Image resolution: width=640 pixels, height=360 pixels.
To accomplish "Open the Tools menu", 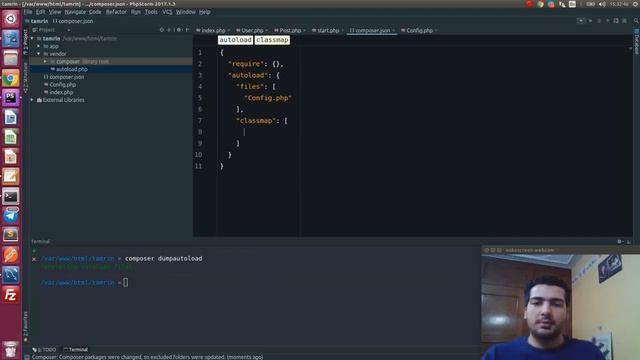I will click(x=151, y=12).
